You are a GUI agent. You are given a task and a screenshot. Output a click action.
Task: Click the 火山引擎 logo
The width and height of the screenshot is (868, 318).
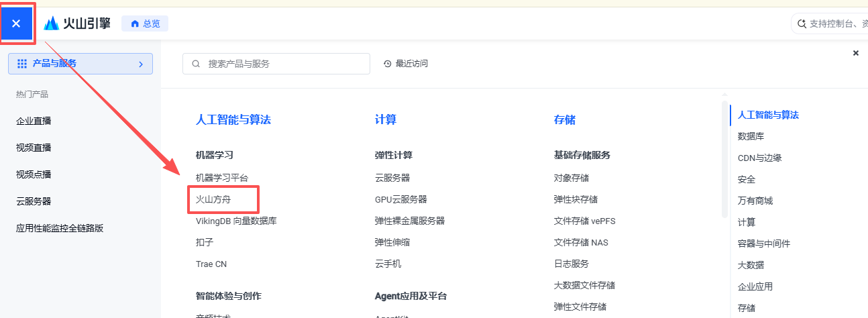[x=77, y=23]
